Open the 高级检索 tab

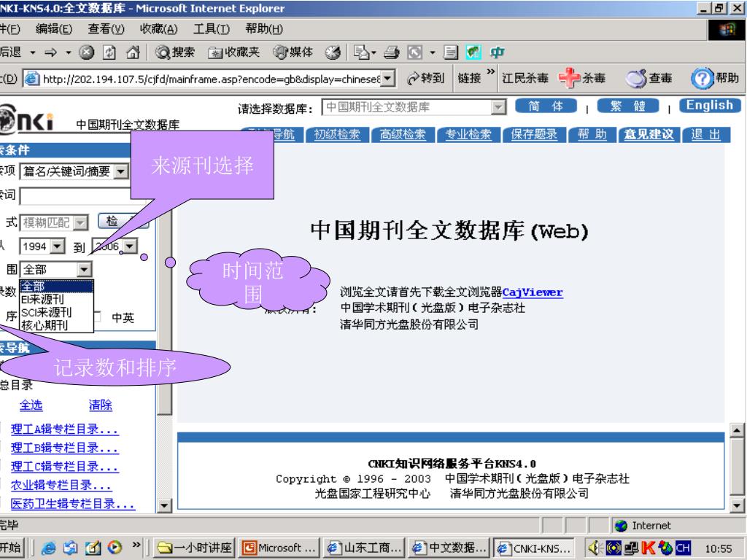click(403, 135)
